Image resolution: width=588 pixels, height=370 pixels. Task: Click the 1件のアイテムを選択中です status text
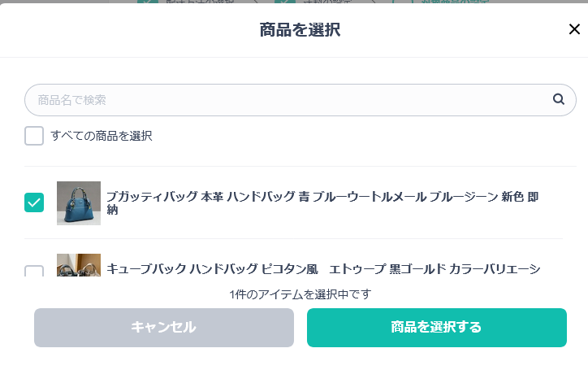[x=300, y=294]
